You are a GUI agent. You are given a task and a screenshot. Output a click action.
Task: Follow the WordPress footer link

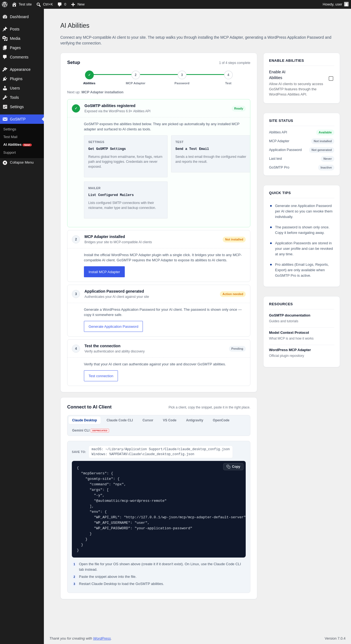[102, 638]
